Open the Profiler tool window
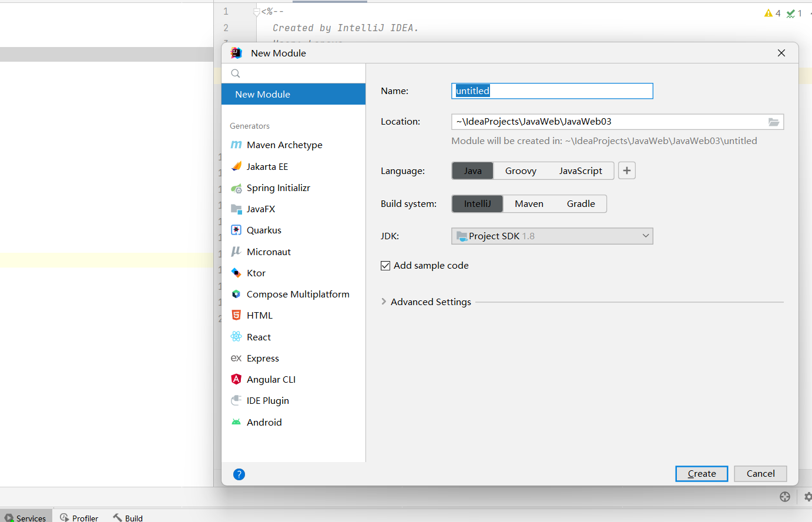The width and height of the screenshot is (812, 522). (79, 518)
